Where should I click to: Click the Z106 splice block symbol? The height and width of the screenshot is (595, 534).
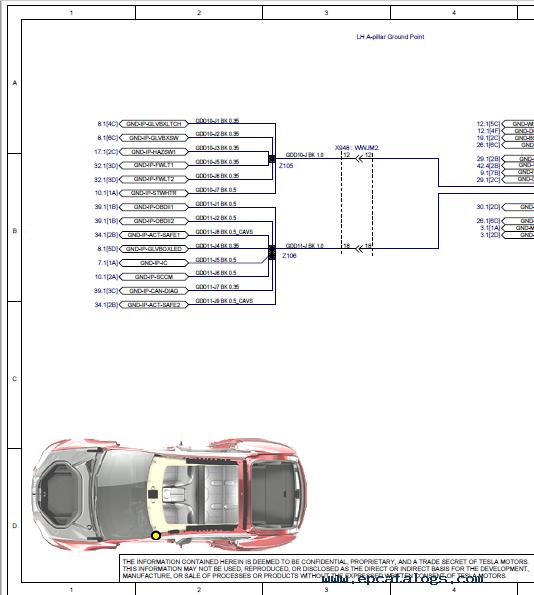[x=272, y=252]
